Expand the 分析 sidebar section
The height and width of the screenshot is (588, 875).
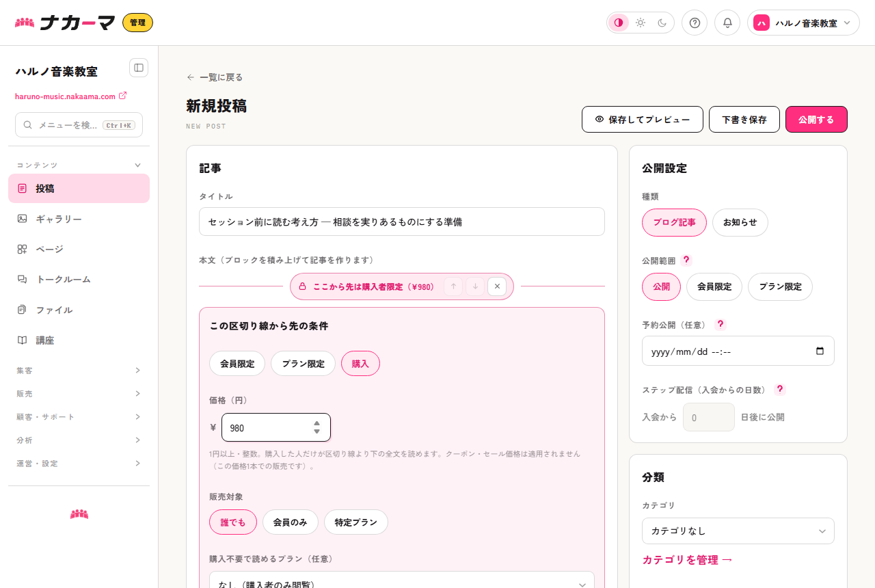point(79,440)
